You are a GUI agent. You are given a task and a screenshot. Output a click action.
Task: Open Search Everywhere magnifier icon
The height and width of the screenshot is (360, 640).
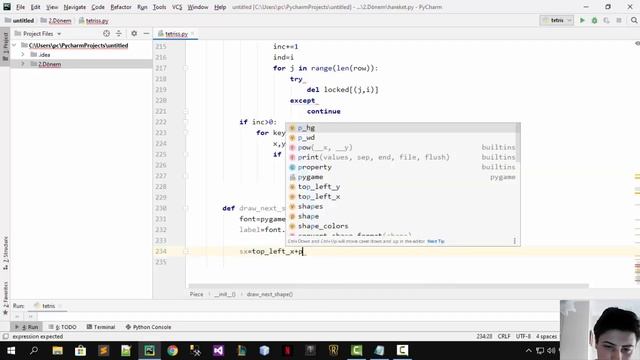[634, 20]
